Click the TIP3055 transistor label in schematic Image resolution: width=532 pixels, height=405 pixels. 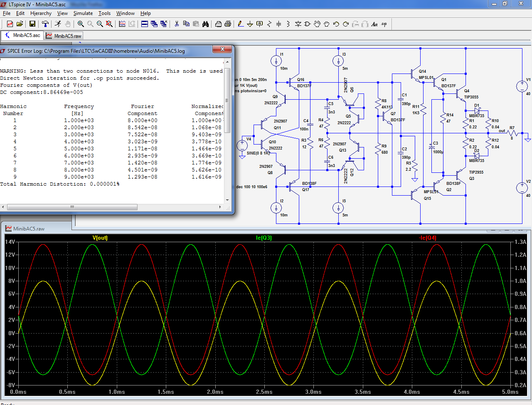471,97
